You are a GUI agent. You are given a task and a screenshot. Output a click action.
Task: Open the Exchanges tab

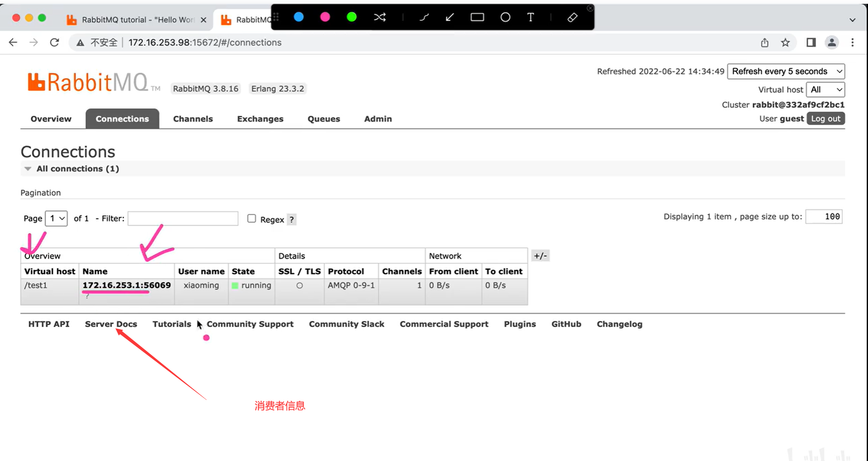[260, 119]
